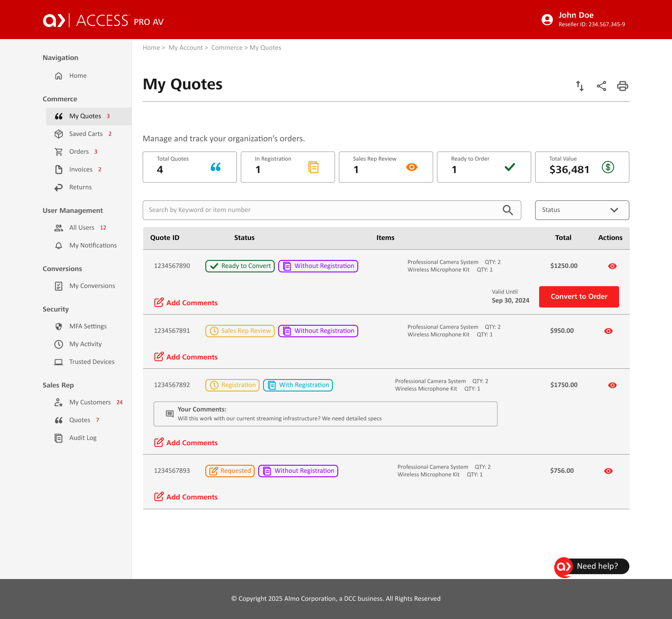Add Comments to quote 1234567891
The width and height of the screenshot is (672, 619).
186,357
